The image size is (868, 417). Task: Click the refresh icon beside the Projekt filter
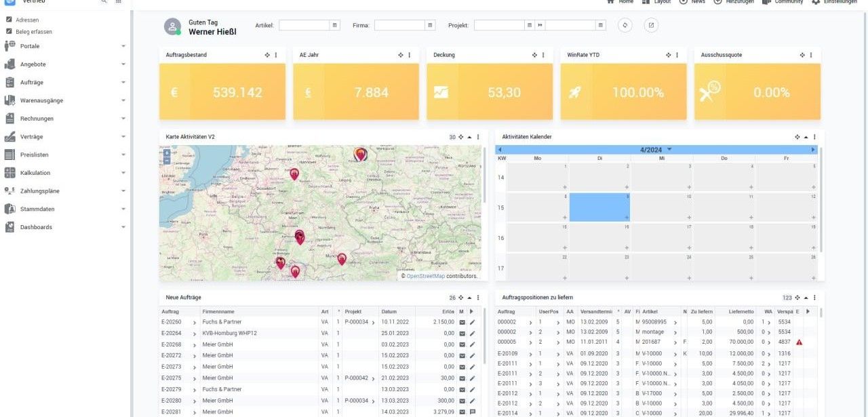coord(625,26)
